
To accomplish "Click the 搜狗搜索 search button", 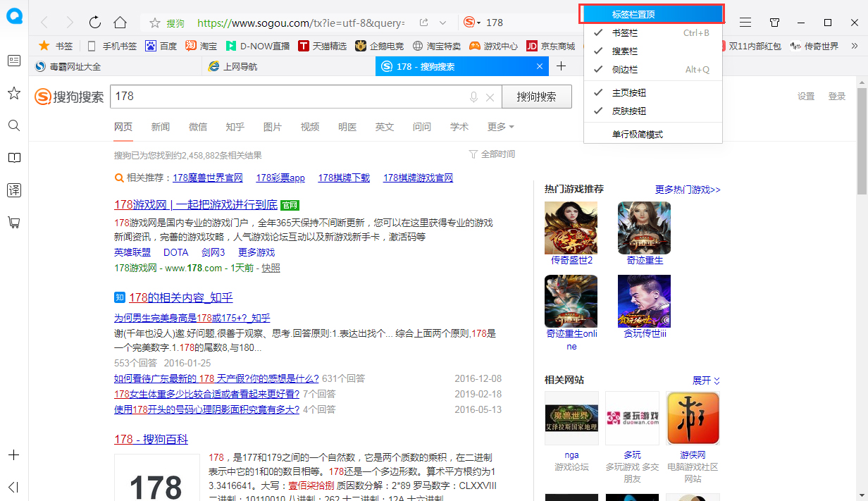I will click(537, 97).
